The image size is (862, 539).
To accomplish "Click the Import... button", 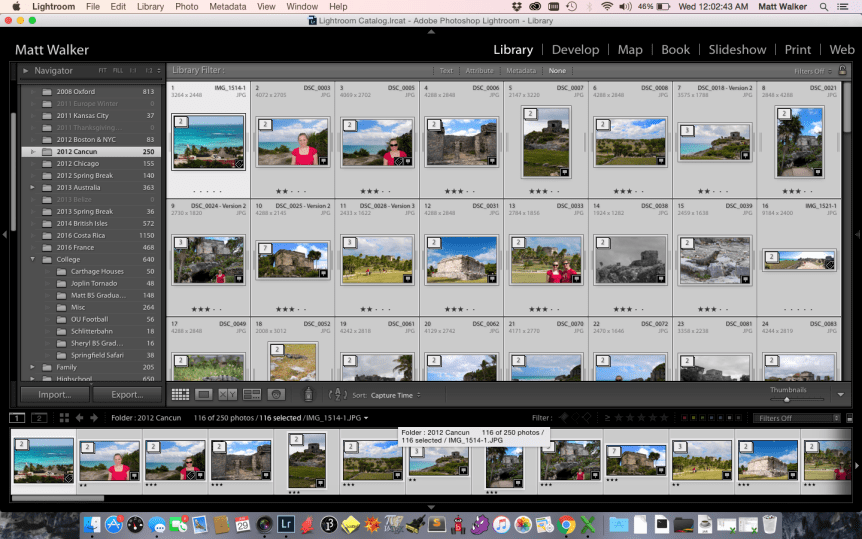I will (54, 394).
